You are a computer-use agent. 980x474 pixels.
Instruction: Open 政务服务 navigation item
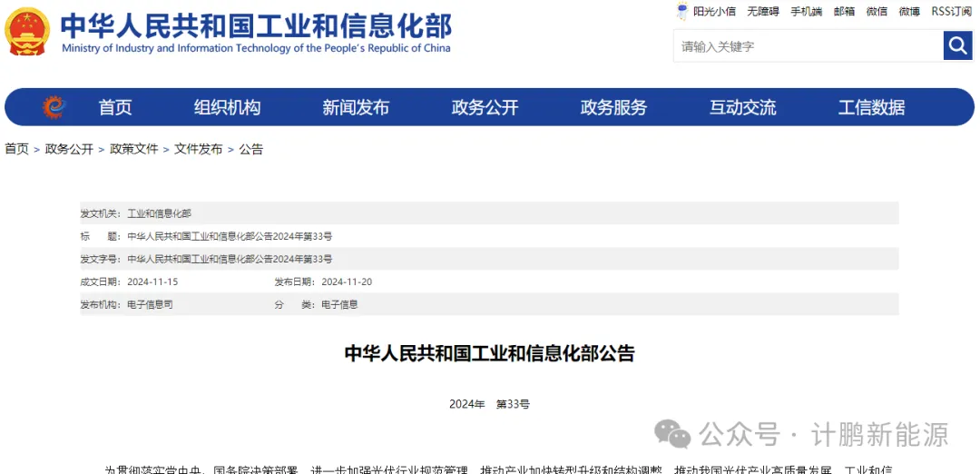[613, 107]
